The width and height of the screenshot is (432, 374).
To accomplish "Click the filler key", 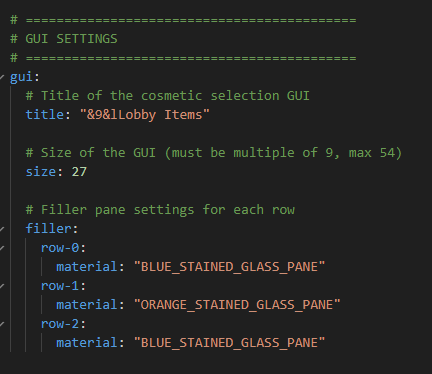I will [x=49, y=229].
